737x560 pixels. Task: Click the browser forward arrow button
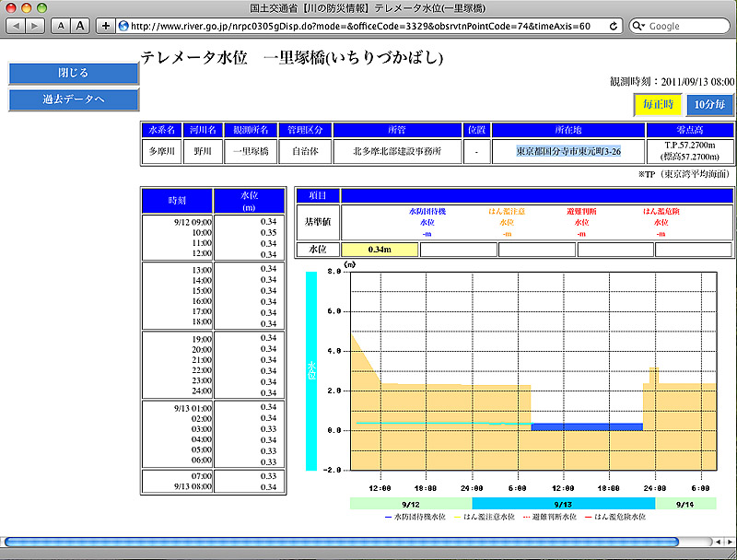tap(35, 26)
